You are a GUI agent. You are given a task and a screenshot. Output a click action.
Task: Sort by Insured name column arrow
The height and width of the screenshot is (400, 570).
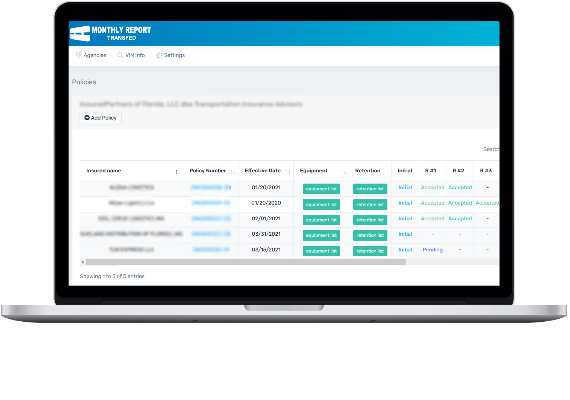[x=177, y=172]
